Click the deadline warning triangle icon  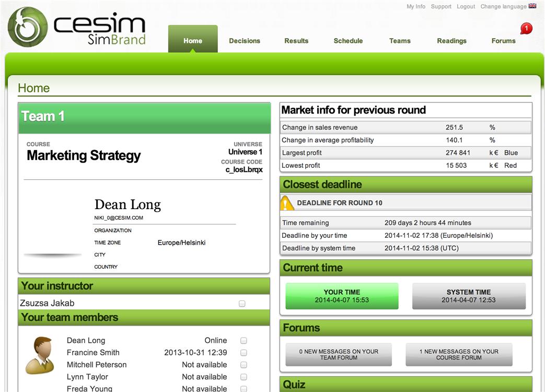click(287, 203)
